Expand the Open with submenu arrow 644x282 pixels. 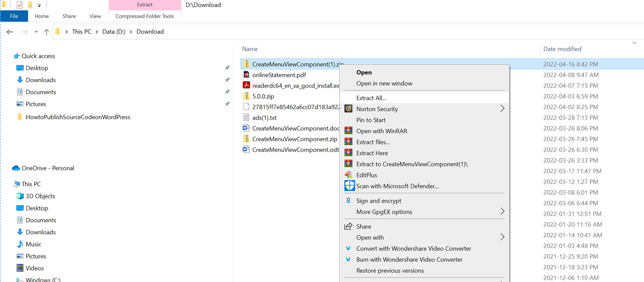point(502,237)
